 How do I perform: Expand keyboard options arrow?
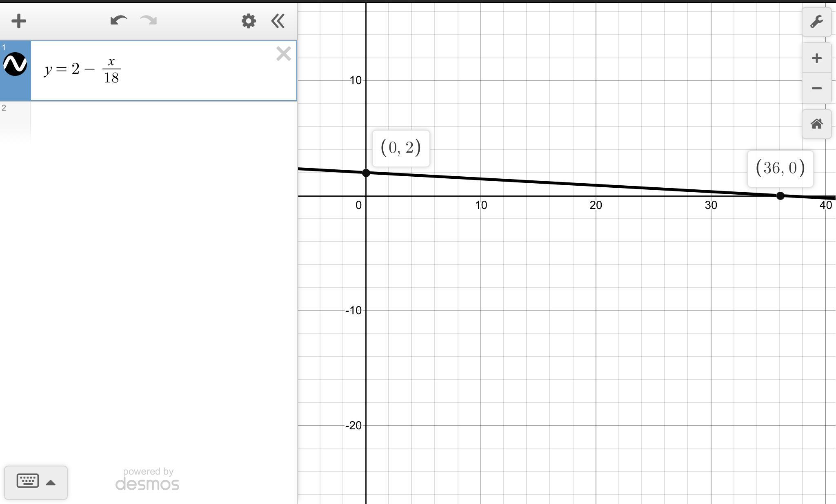51,483
